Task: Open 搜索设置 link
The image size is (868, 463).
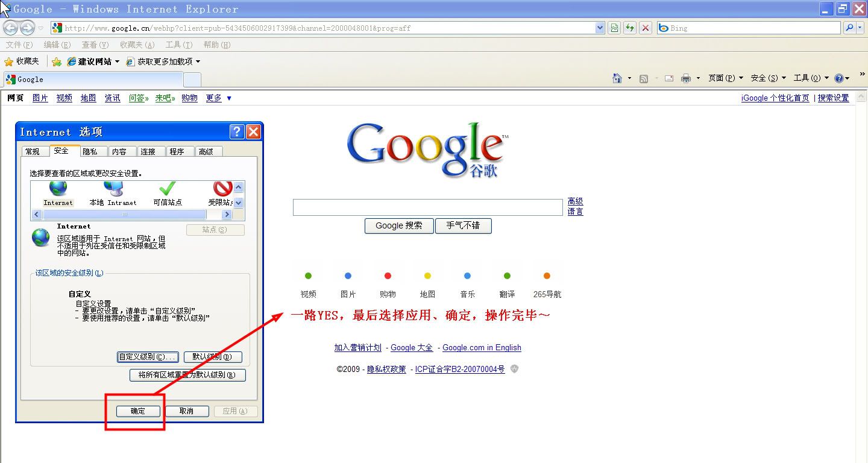Action: pyautogui.click(x=833, y=98)
